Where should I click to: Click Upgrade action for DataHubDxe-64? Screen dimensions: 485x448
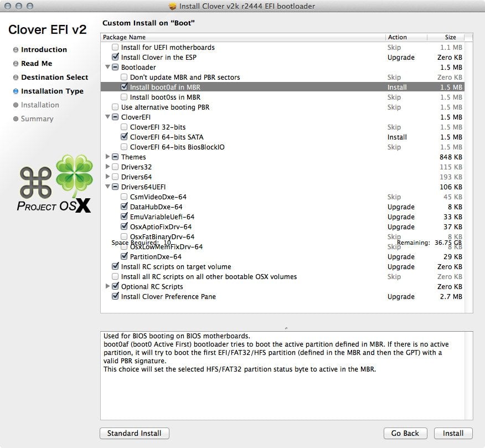[x=401, y=207]
